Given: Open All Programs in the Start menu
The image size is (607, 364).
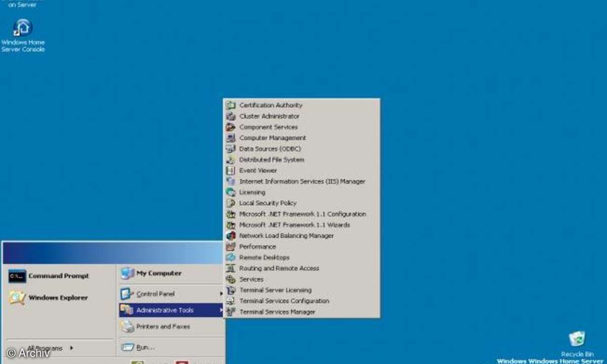Looking at the screenshot, I should coord(45,348).
